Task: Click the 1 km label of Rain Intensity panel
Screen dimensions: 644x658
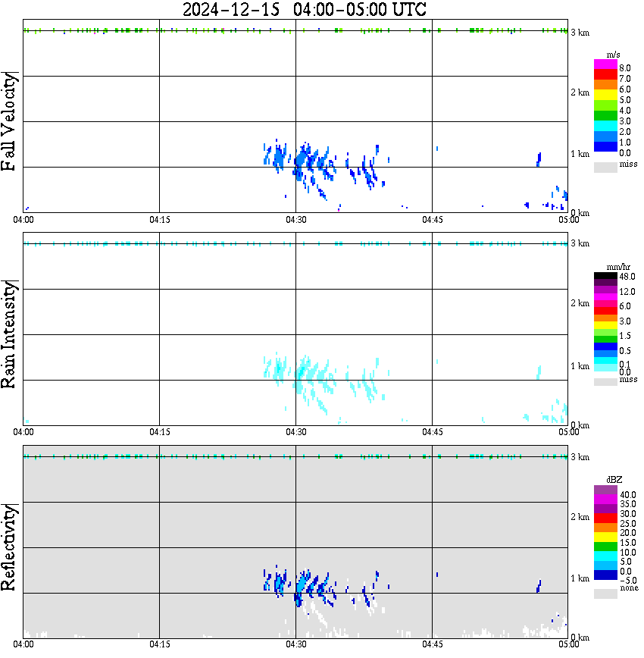Action: click(x=580, y=366)
